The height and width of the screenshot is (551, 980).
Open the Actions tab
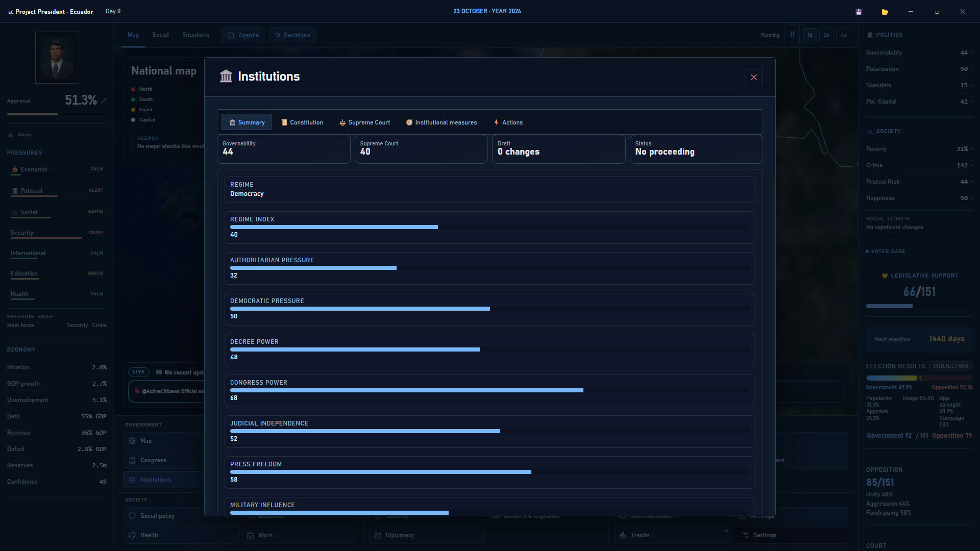tap(508, 122)
